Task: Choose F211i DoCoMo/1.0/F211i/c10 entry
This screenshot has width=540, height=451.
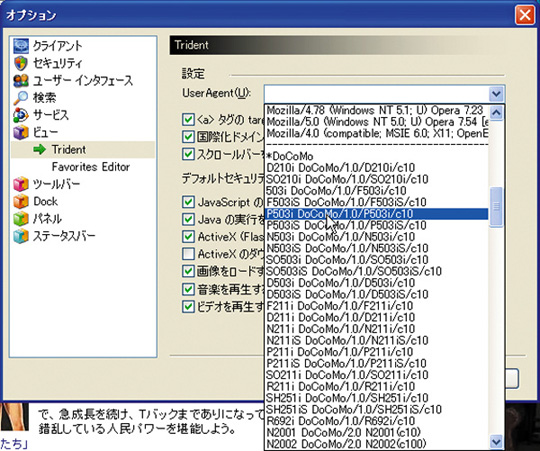Action: click(376, 306)
